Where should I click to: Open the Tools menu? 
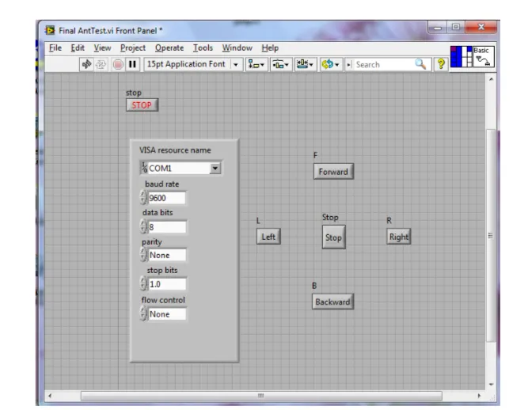click(204, 48)
